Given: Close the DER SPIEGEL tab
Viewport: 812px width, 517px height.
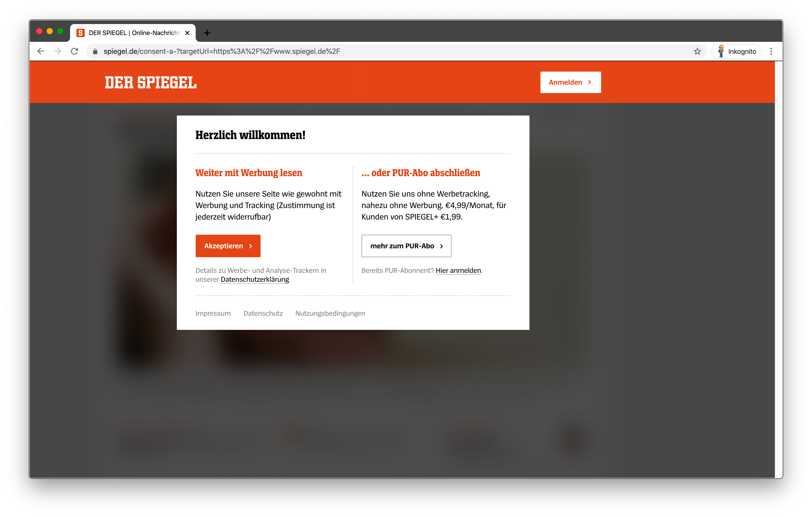Looking at the screenshot, I should 188,33.
